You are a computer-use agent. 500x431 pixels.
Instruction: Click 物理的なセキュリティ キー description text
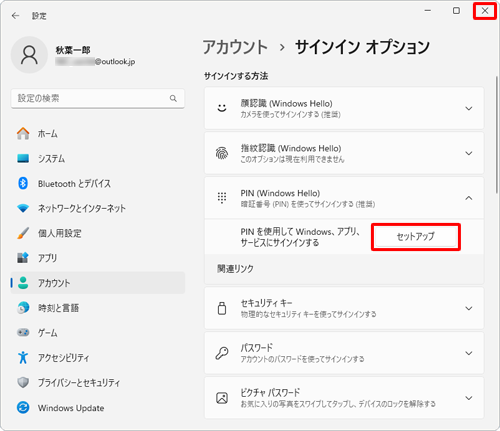[308, 314]
